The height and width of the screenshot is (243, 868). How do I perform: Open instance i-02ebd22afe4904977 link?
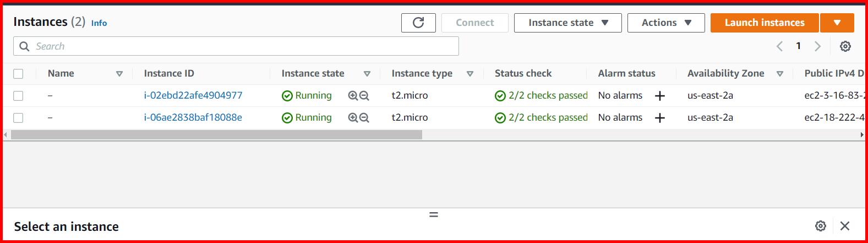click(x=193, y=95)
